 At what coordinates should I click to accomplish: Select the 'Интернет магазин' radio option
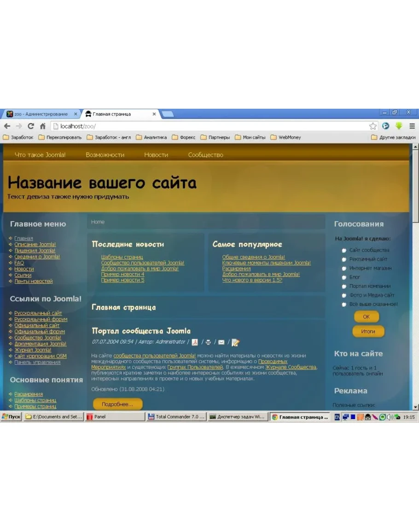tap(344, 269)
